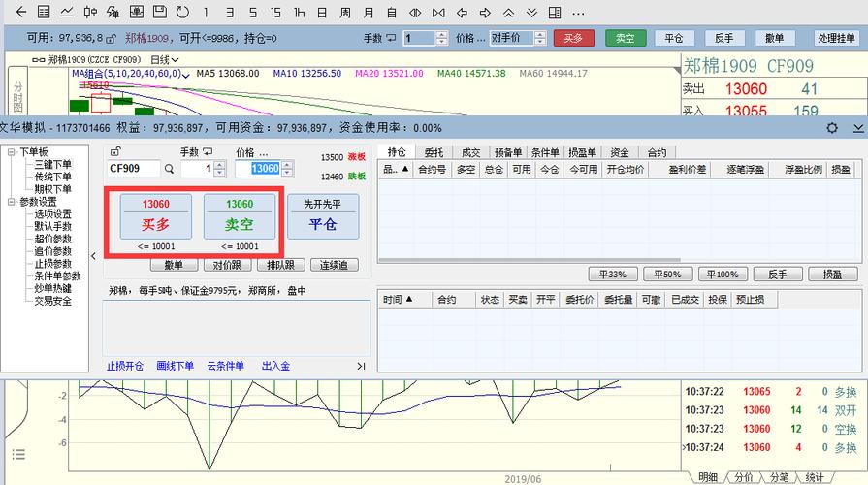
Task: Adjust the 手数 stepper in order panel
Action: [x=220, y=169]
